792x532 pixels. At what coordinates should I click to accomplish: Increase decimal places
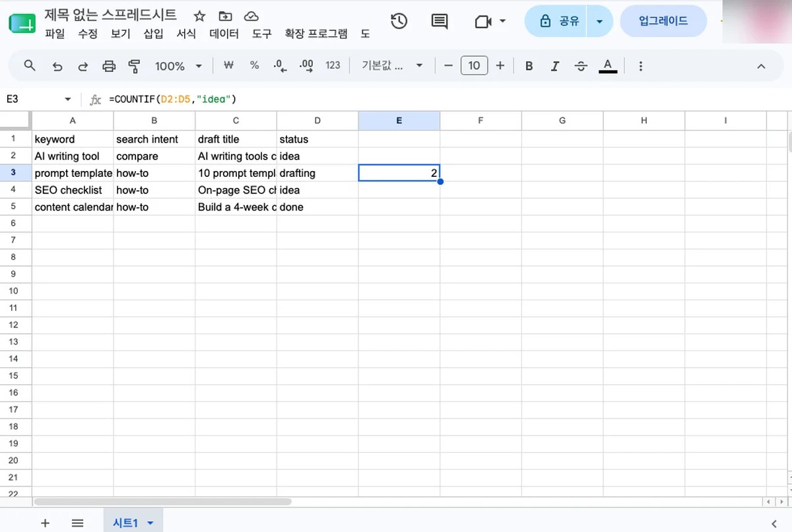(306, 65)
